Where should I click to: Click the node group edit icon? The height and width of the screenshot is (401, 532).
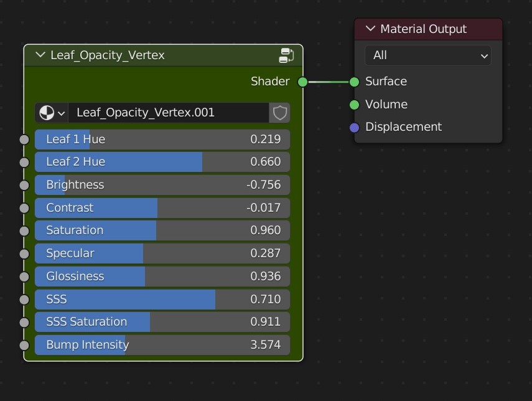tap(286, 55)
